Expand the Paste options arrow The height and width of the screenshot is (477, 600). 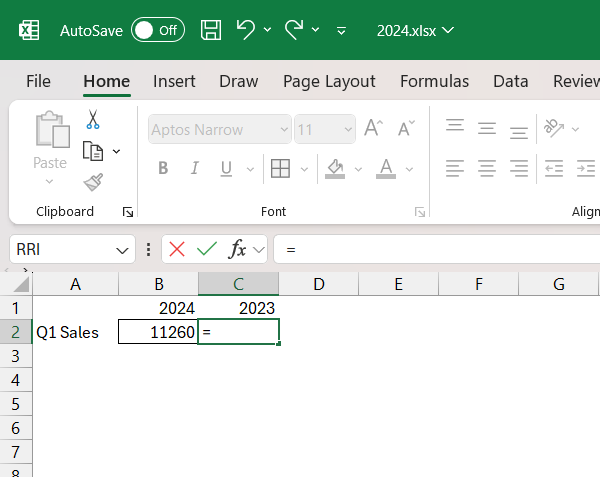pos(49,181)
